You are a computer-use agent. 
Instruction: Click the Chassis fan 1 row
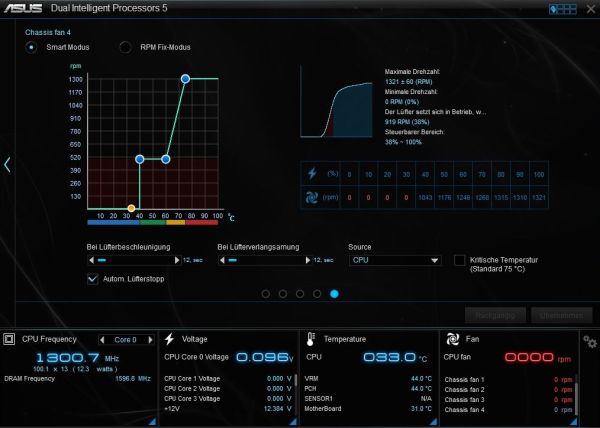(x=508, y=379)
